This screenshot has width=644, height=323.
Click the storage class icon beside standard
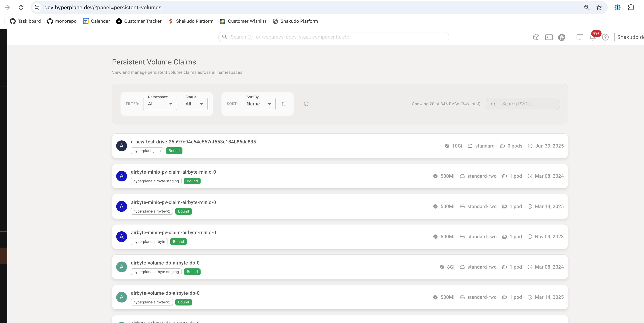pyautogui.click(x=470, y=146)
